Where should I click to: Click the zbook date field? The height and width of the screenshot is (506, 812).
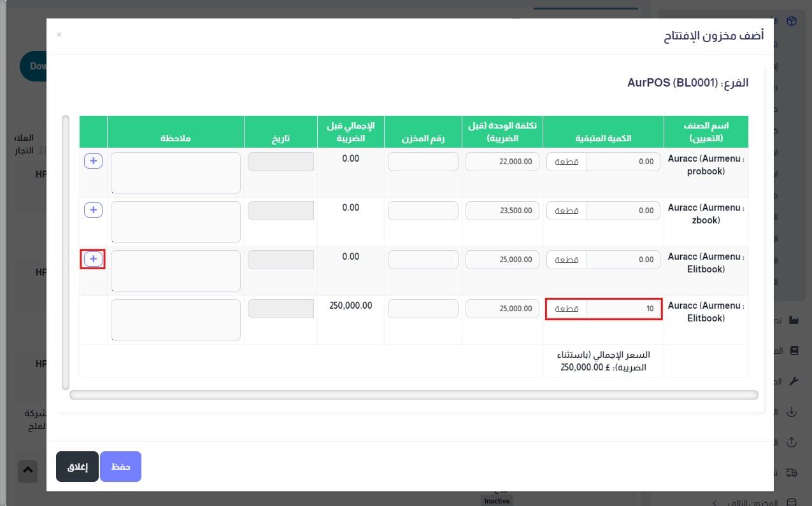point(281,211)
